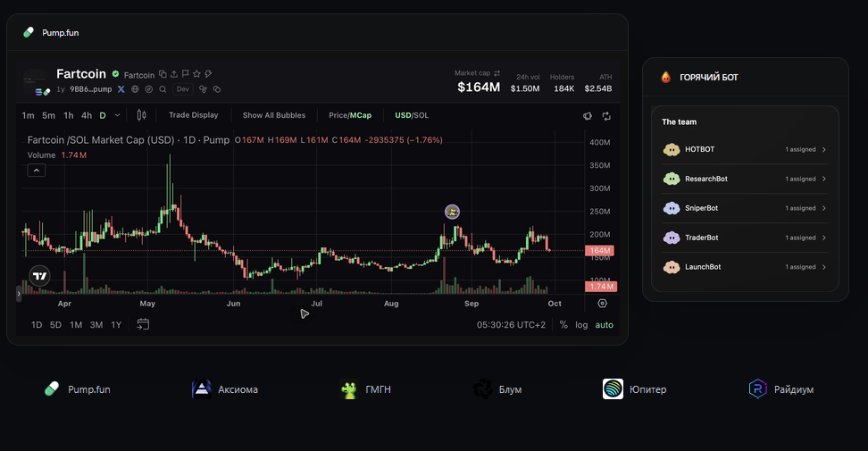The width and height of the screenshot is (868, 451).
Task: Click the TraderBot purple cloud avatar
Action: [672, 238]
